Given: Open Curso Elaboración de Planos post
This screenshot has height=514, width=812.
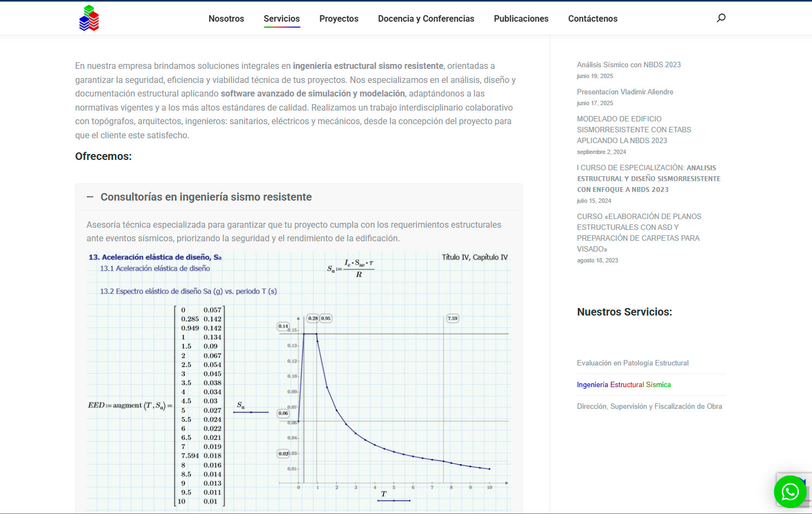Looking at the screenshot, I should (x=639, y=233).
